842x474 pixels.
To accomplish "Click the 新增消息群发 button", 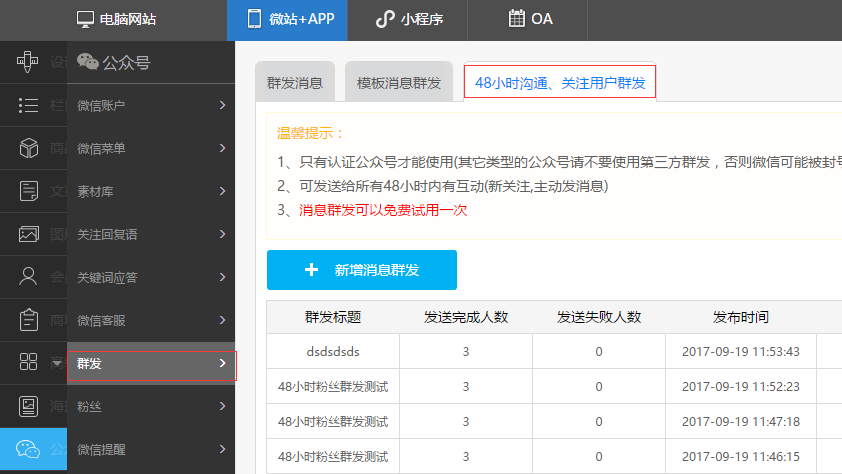I will (362, 270).
